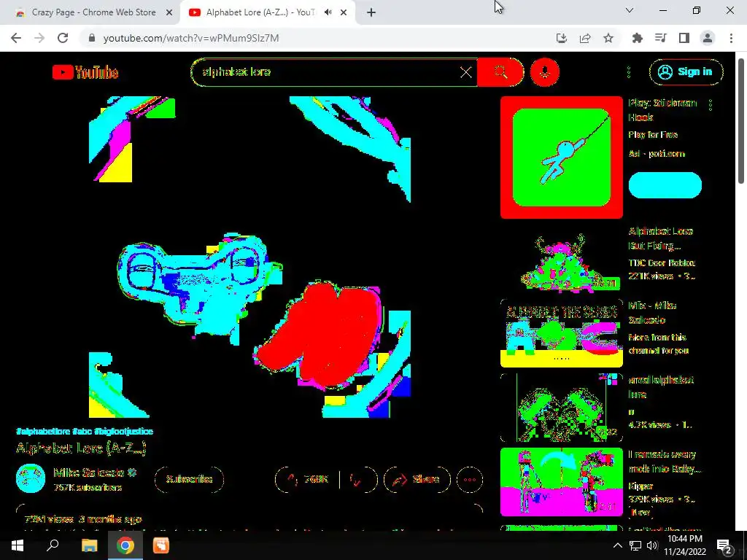Screen dimensions: 747x560
Task: Select the Alphabet Lore YouTube tab
Action: click(260, 12)
